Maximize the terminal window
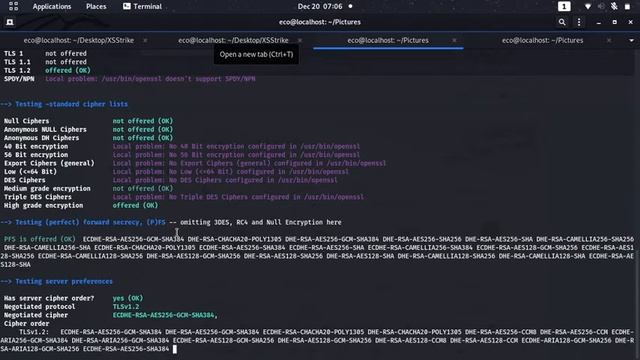 [615, 22]
